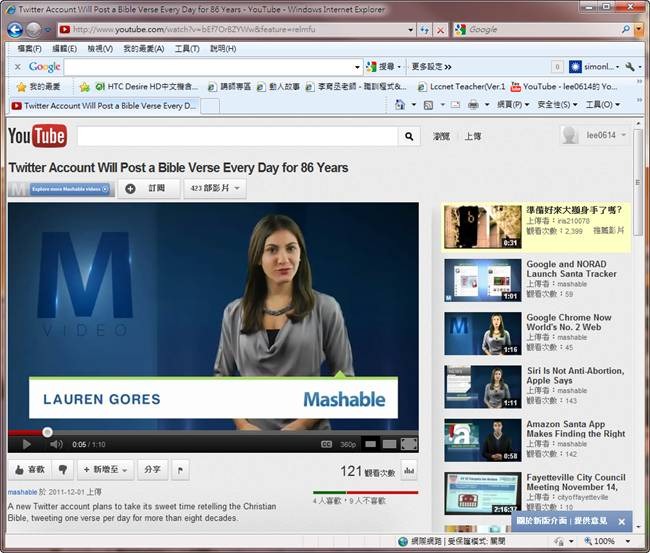Viewport: 650px width, 553px height.
Task: Mute the video volume
Action: pyautogui.click(x=55, y=444)
